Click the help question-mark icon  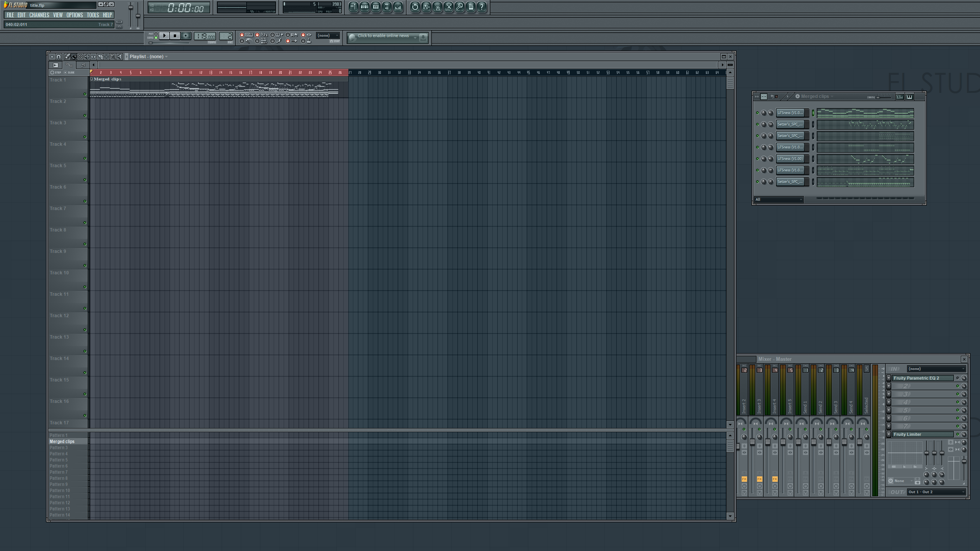(x=482, y=7)
